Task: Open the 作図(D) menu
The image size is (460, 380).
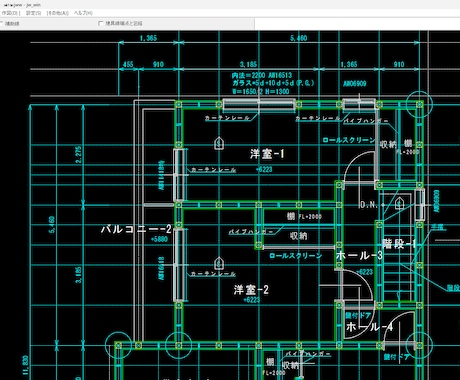Action: [x=11, y=13]
